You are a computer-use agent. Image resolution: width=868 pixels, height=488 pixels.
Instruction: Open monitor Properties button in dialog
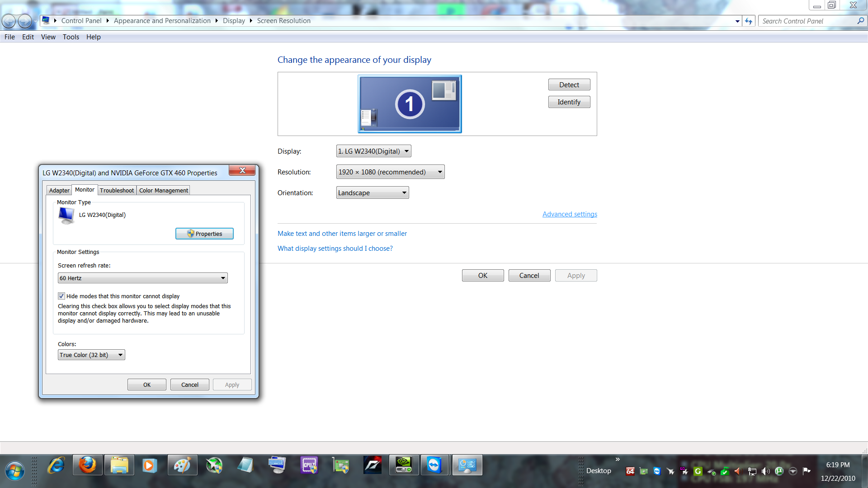204,234
